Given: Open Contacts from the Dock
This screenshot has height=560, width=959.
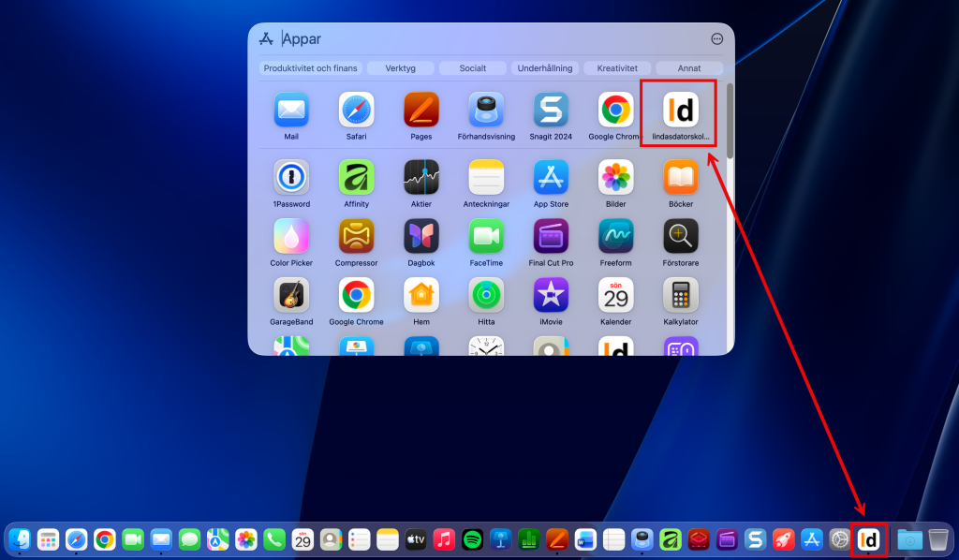Looking at the screenshot, I should point(331,539).
